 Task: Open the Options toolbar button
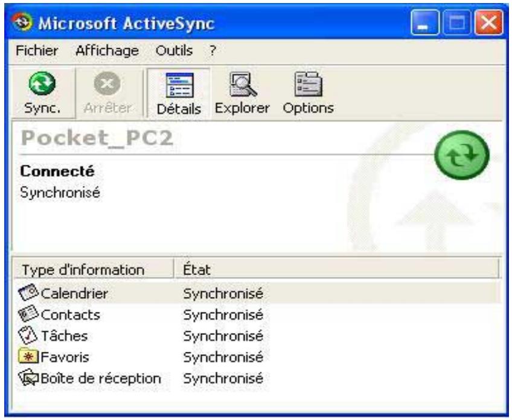tap(309, 93)
